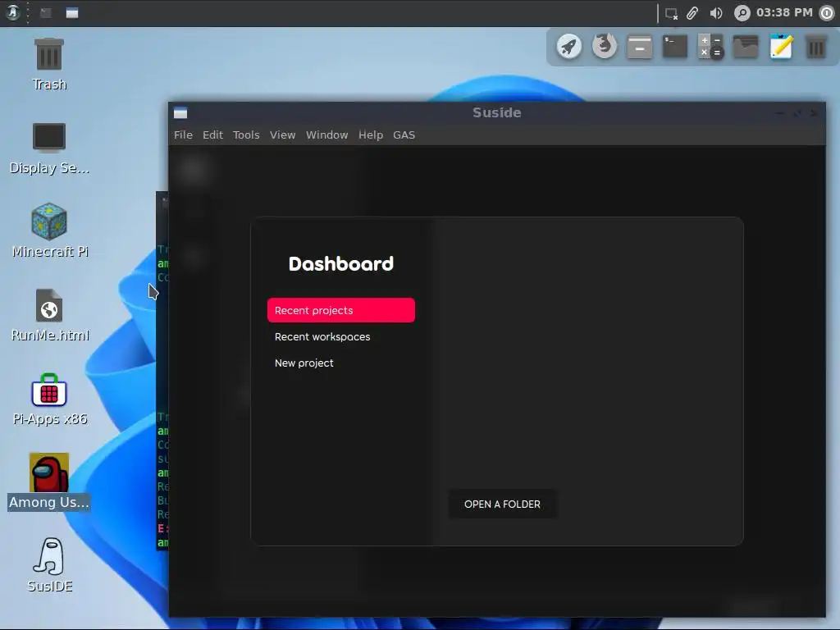Open the system application menu in the top panel
Image resolution: width=840 pixels, height=630 pixels.
[12, 12]
